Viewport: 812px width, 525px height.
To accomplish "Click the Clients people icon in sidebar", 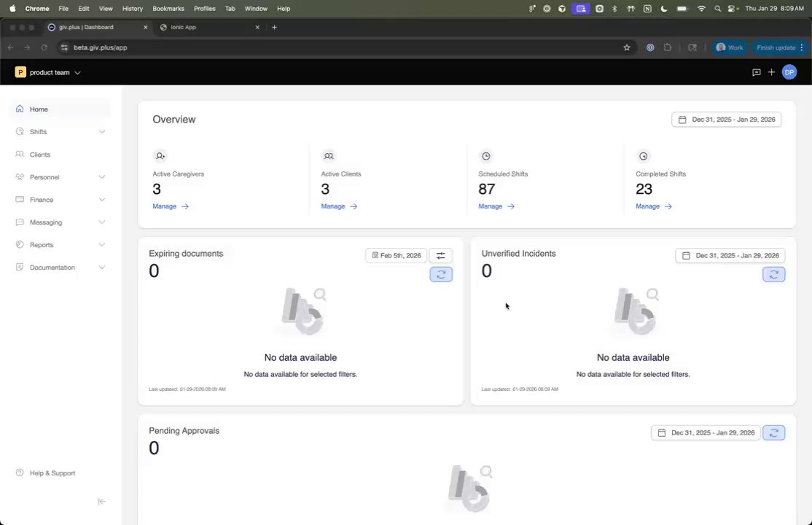I will click(20, 155).
